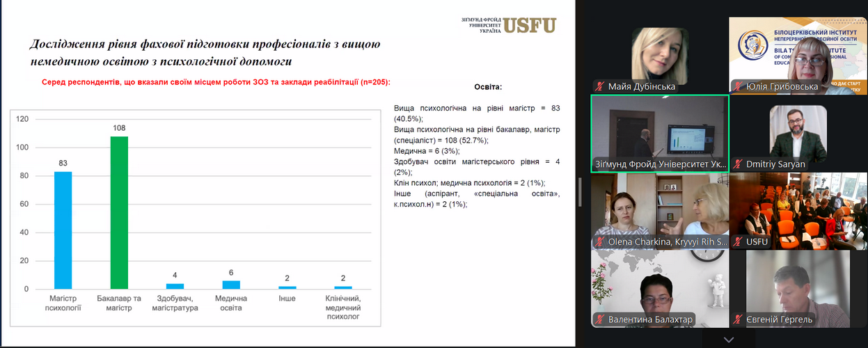
Task: Click muted mic icon on USFU tile
Action: [x=737, y=242]
